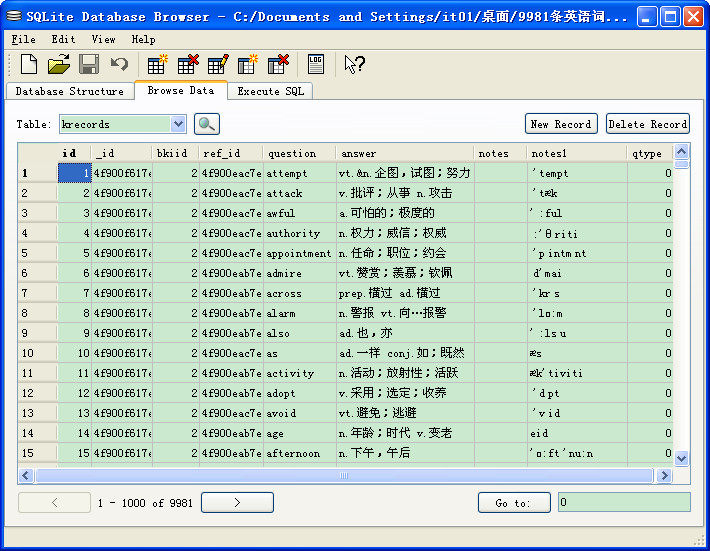Select the question cell 'appointment'

[299, 253]
